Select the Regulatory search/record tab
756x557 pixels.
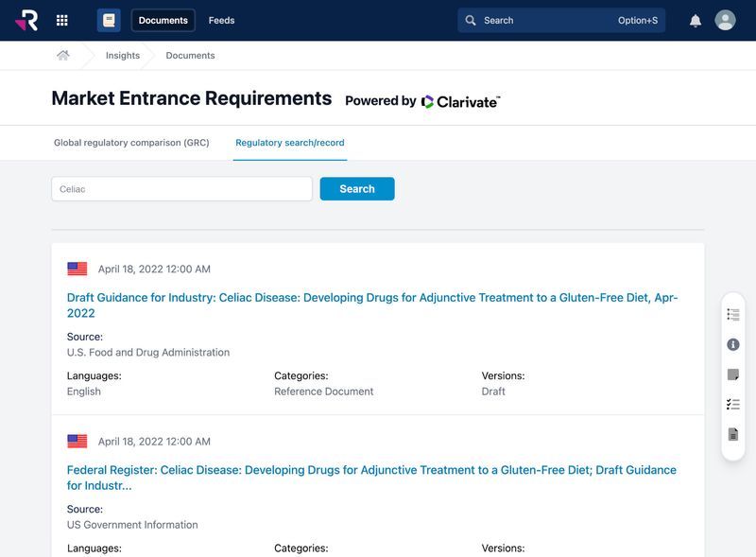[289, 143]
